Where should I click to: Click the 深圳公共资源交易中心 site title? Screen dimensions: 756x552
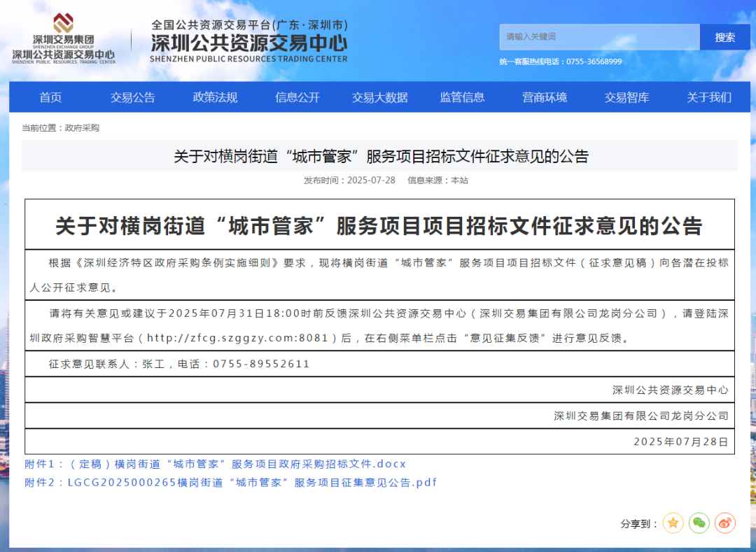tap(248, 43)
